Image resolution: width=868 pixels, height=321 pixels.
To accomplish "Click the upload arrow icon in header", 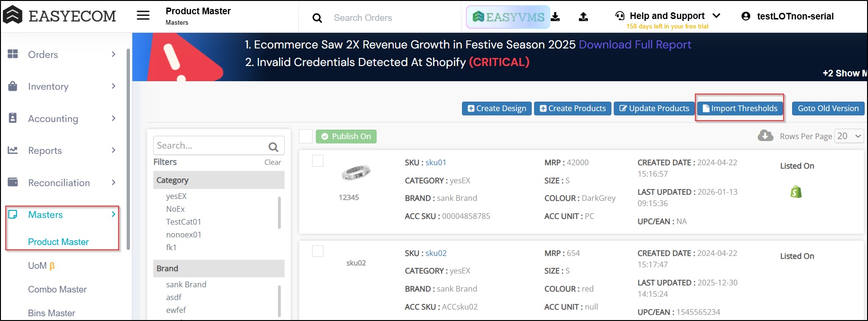I will click(x=583, y=17).
